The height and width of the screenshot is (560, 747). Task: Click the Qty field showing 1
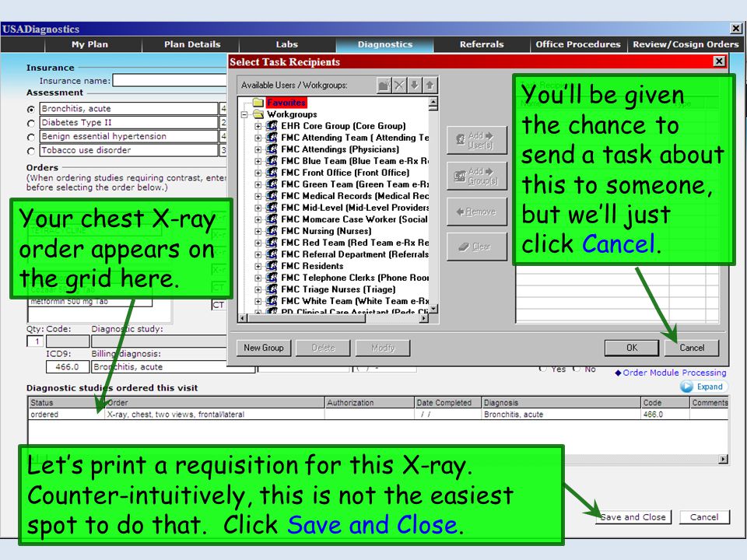[x=35, y=341]
